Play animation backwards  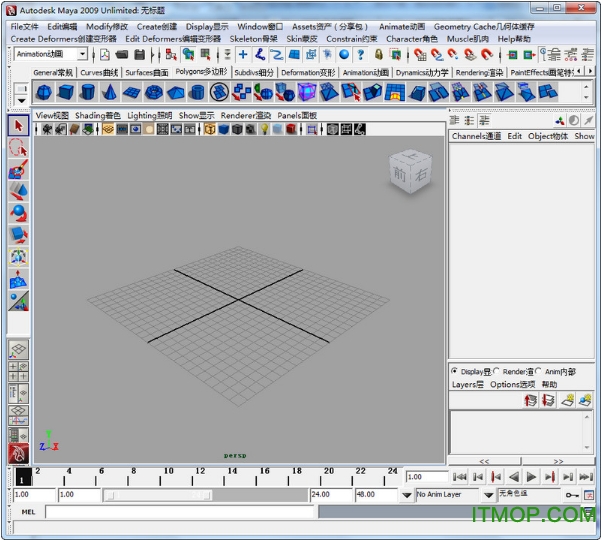click(514, 477)
